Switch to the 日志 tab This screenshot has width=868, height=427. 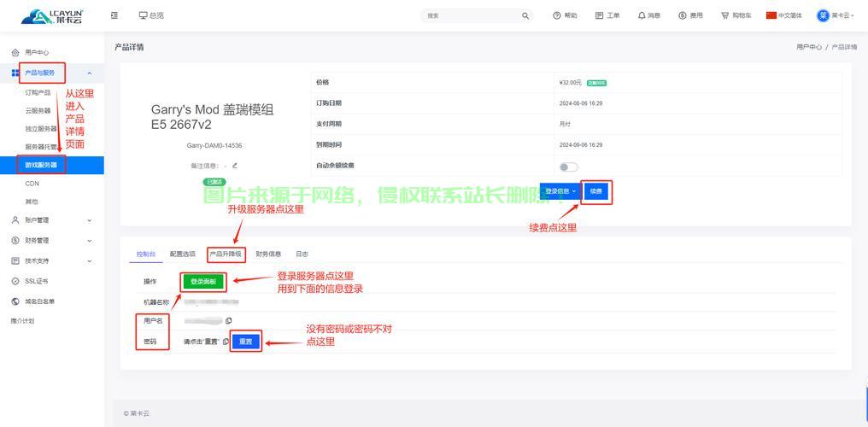click(x=302, y=254)
